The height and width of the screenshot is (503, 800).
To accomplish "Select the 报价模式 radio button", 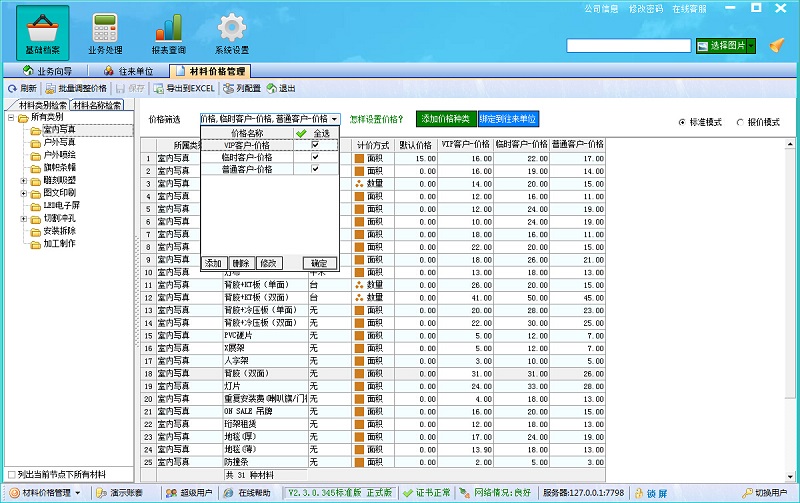I will (x=741, y=121).
